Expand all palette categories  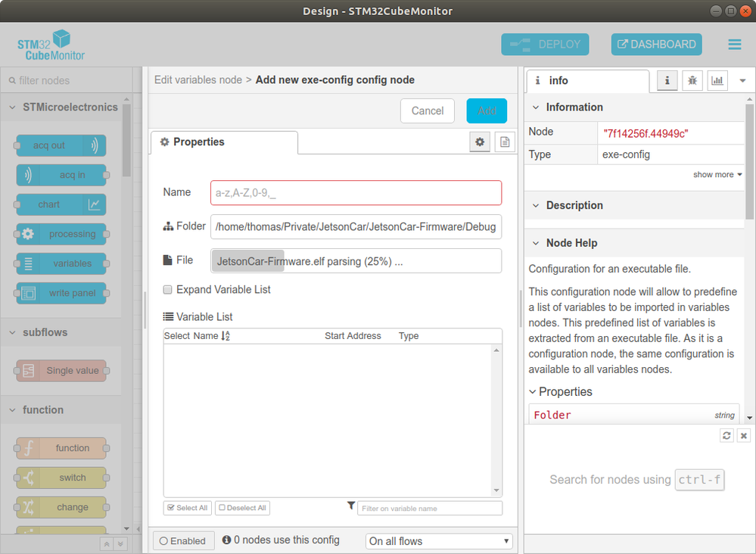pyautogui.click(x=120, y=544)
